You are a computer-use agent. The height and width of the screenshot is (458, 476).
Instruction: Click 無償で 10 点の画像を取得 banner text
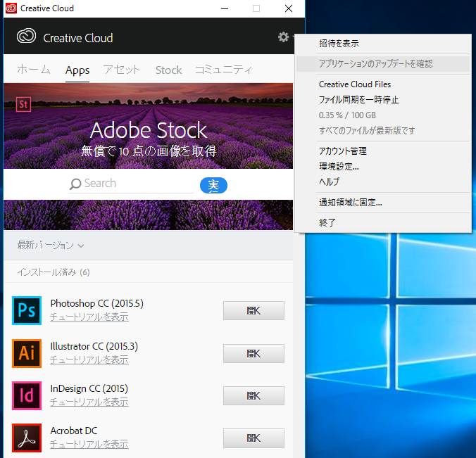coord(149,151)
